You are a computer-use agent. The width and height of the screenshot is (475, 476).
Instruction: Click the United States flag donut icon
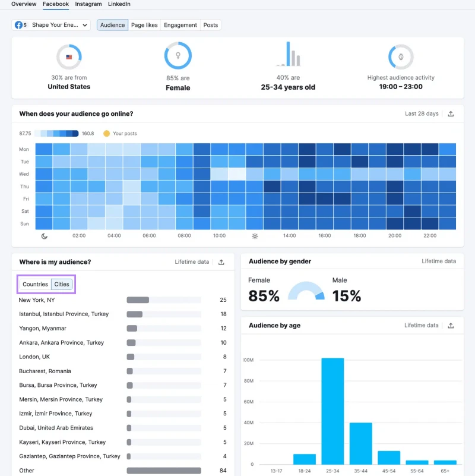pyautogui.click(x=69, y=57)
